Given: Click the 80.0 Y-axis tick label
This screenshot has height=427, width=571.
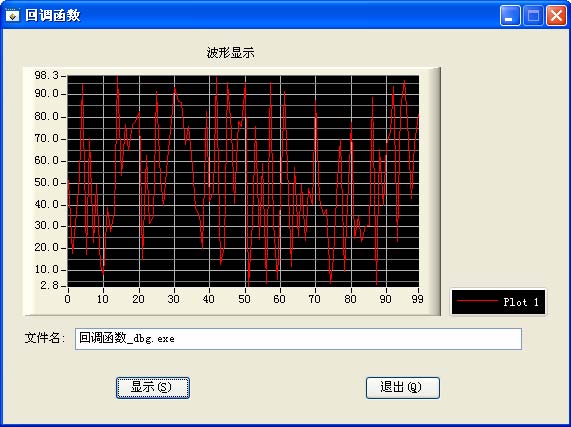Looking at the screenshot, I should (46, 116).
